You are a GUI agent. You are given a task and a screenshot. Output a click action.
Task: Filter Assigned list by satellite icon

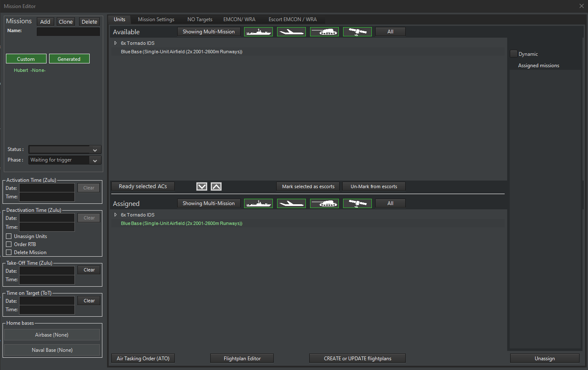coord(357,203)
